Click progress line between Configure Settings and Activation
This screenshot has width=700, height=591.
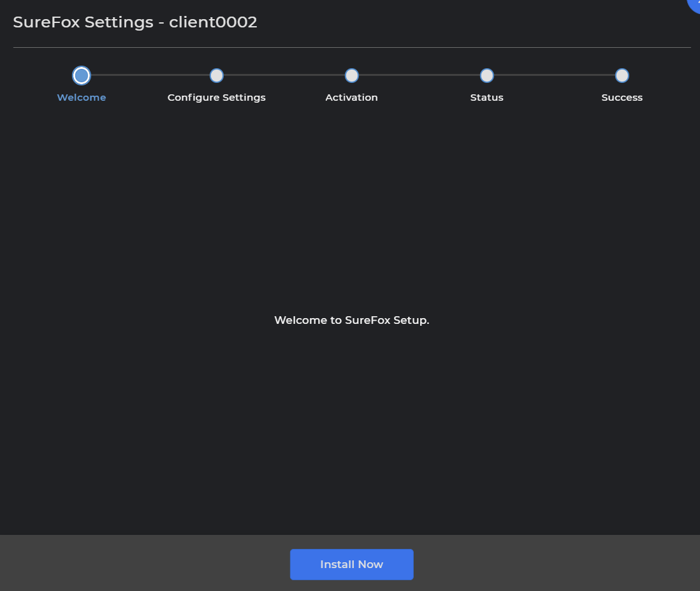click(x=284, y=75)
